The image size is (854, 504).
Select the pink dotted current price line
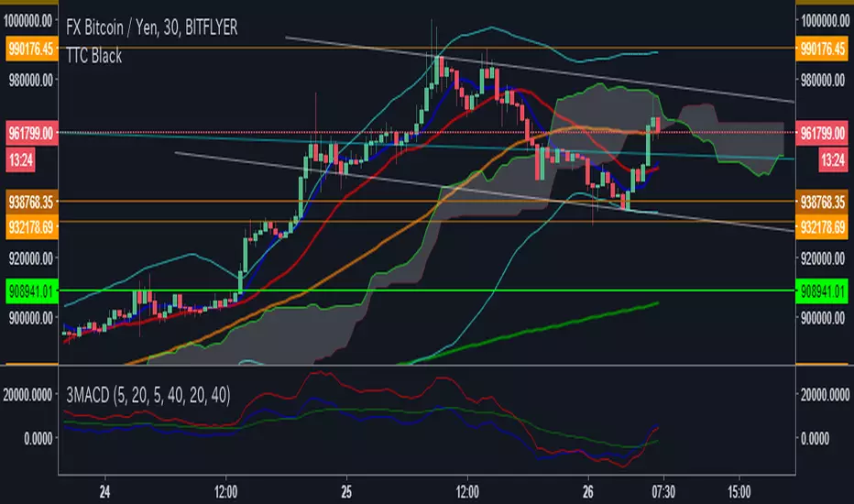click(x=426, y=132)
